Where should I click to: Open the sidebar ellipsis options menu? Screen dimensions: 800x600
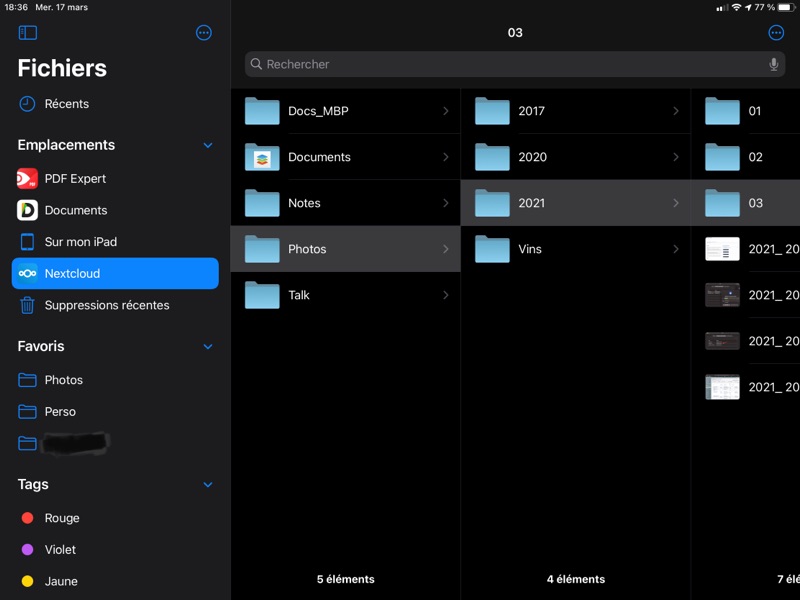[x=204, y=33]
